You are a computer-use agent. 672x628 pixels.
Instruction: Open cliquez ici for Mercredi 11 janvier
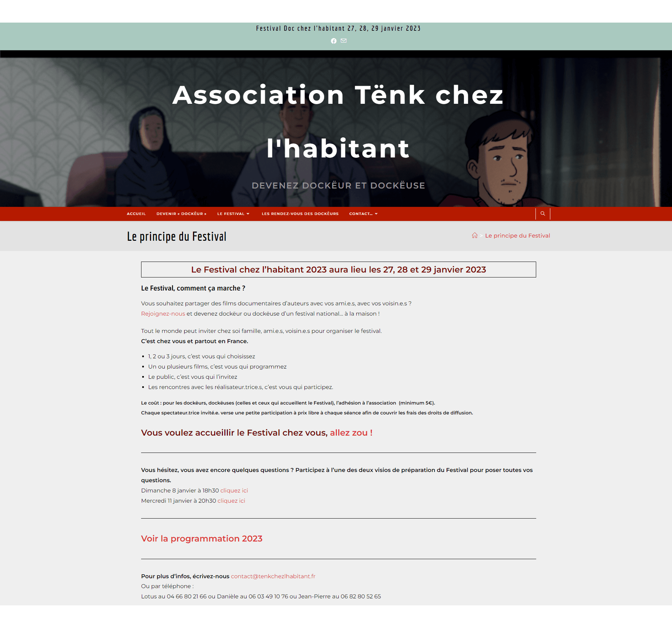tap(231, 501)
